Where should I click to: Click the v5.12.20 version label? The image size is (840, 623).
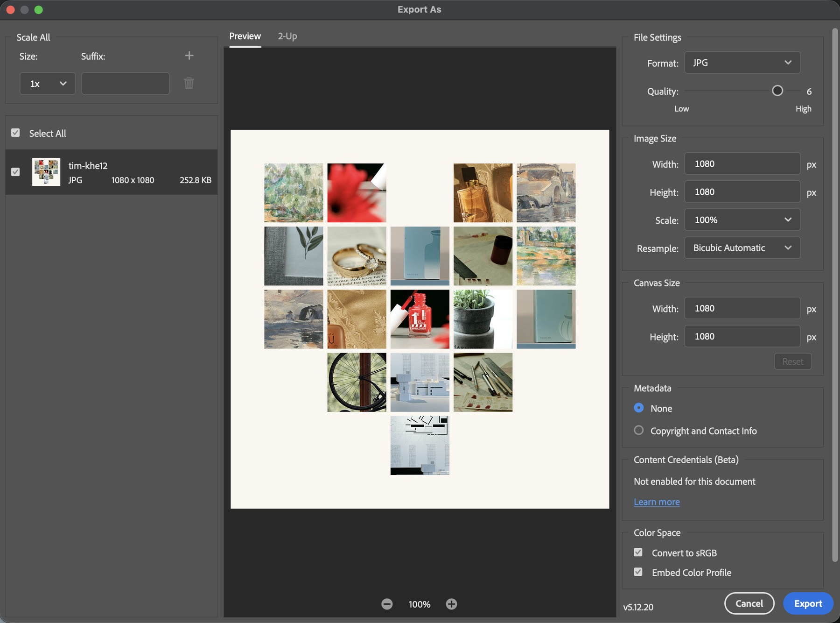tap(638, 607)
